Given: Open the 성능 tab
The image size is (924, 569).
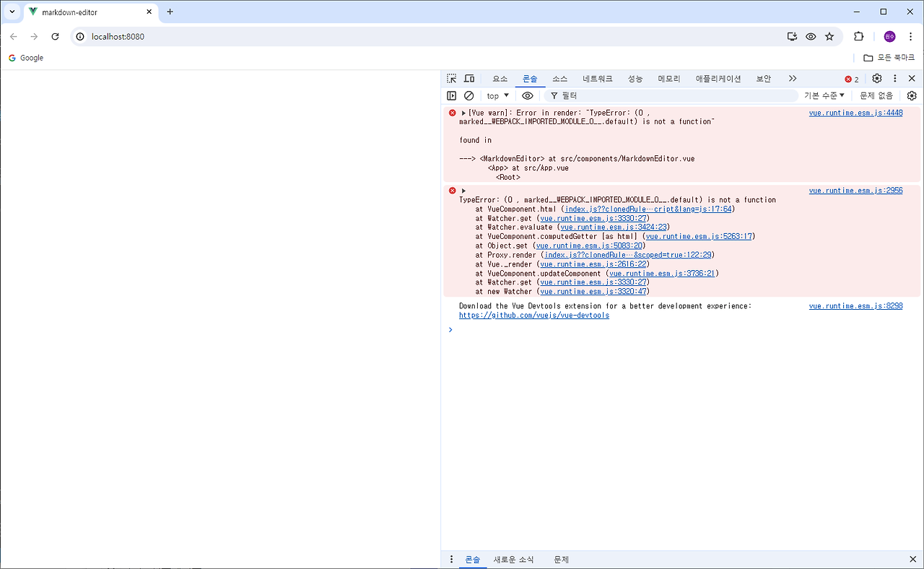Looking at the screenshot, I should [635, 79].
